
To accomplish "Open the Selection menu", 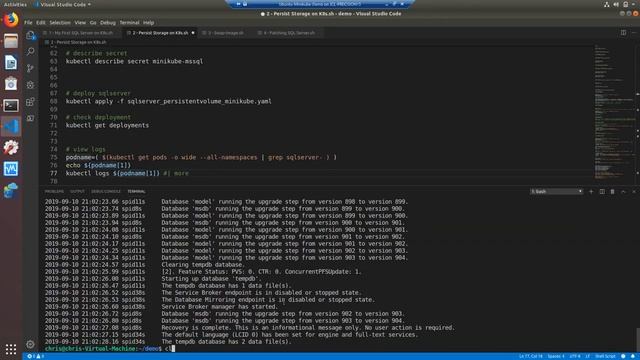I will pyautogui.click(x=60, y=23).
